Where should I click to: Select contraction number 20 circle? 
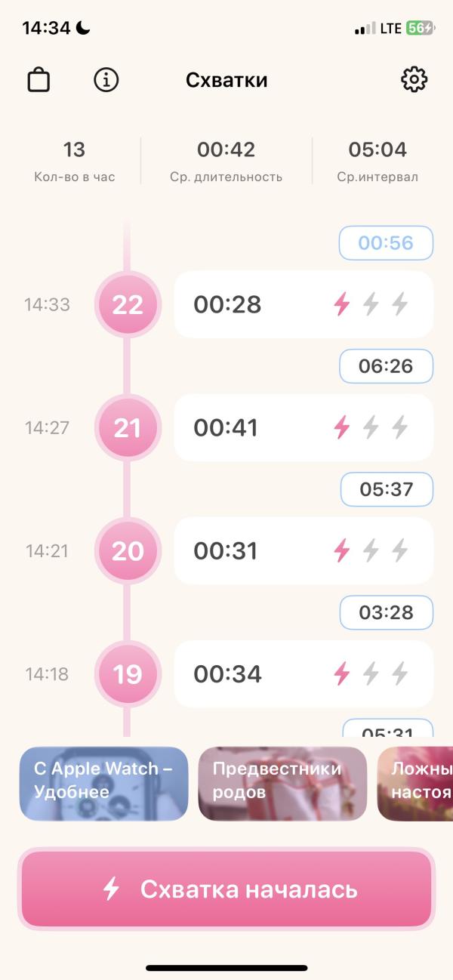coord(128,550)
